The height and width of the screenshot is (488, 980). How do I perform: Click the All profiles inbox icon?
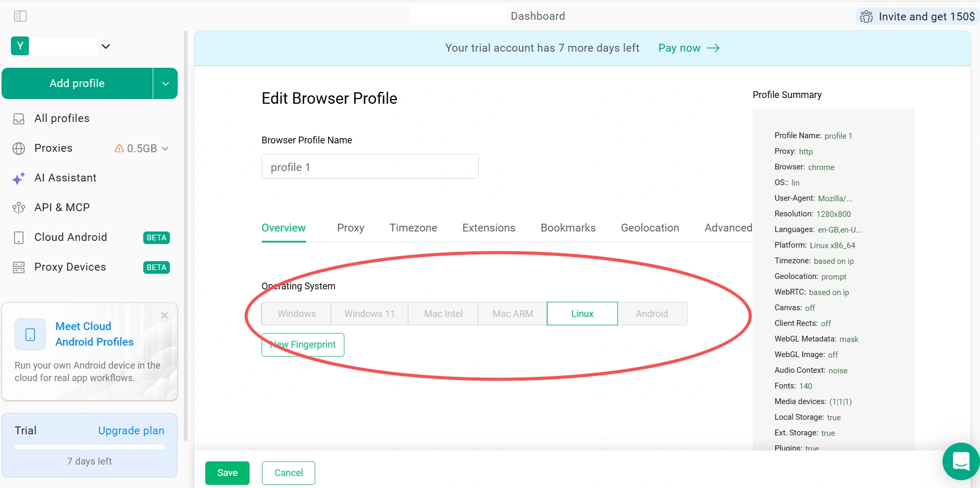19,119
